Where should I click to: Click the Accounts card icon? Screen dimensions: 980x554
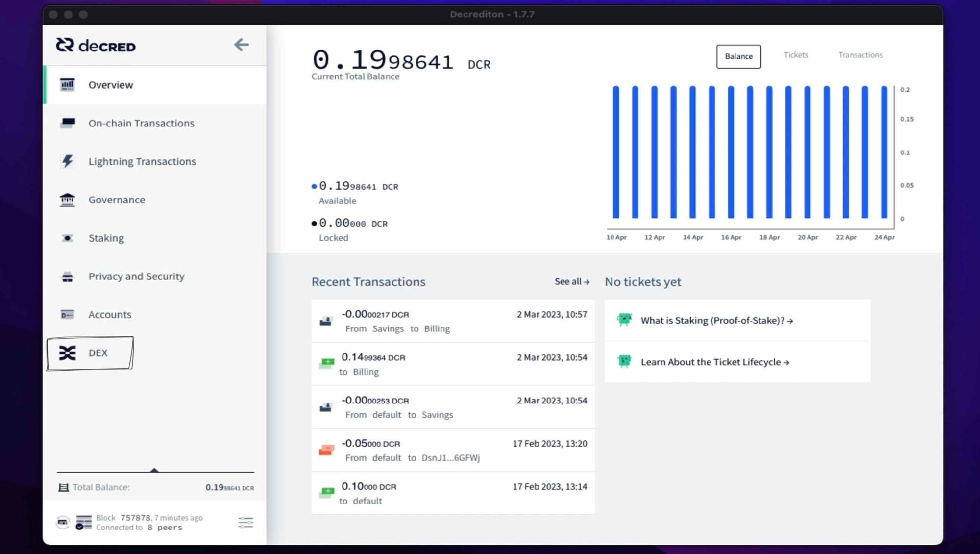tap(67, 314)
